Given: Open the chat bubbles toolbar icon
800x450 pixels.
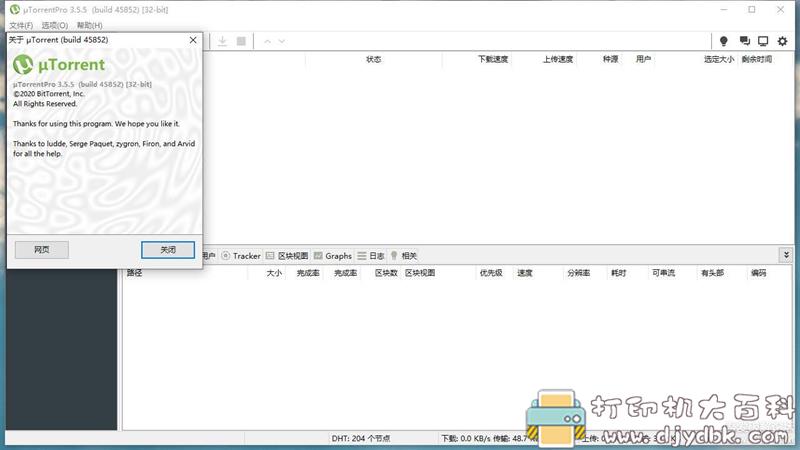Looking at the screenshot, I should [x=744, y=41].
